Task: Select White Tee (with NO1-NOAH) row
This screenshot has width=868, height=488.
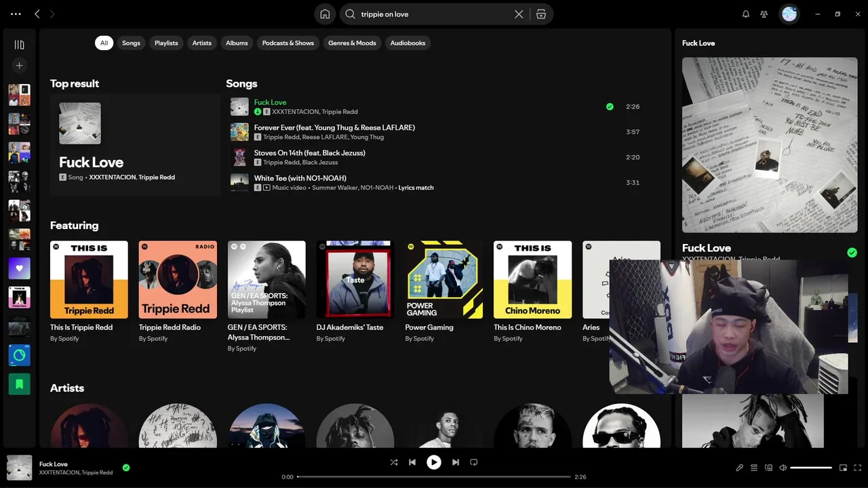Action: click(x=436, y=182)
